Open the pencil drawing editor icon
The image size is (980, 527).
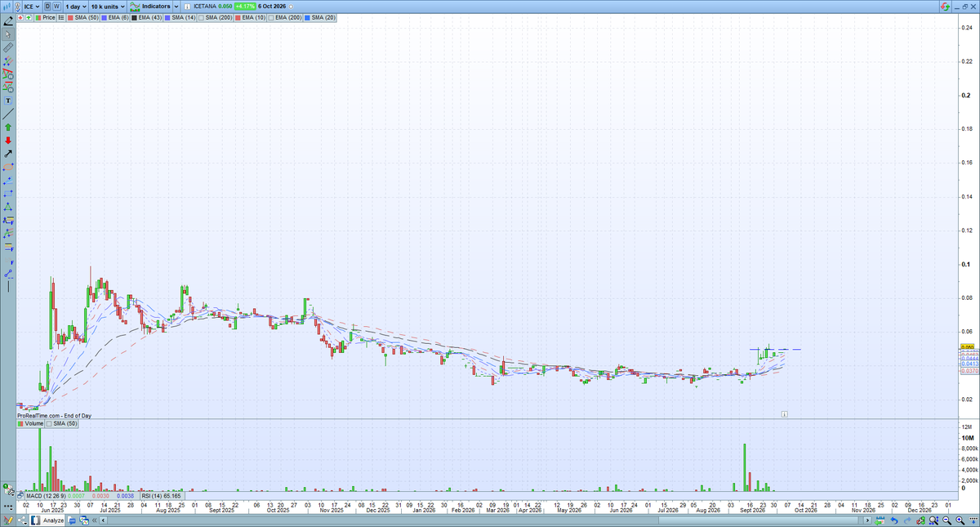tap(7, 520)
